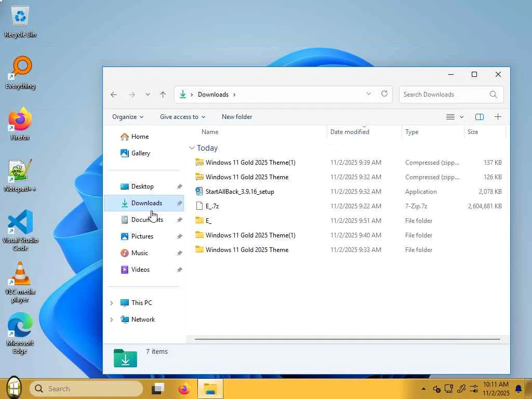532x399 pixels.
Task: Select File Explorer on the taskbar
Action: click(210, 389)
